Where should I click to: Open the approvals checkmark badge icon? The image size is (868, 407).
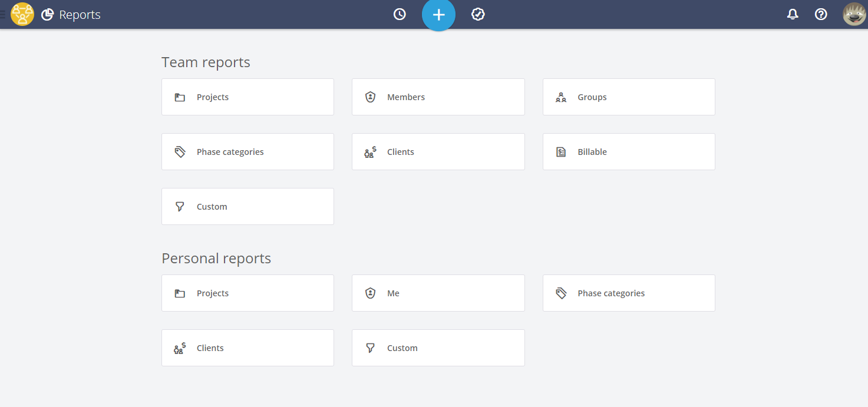(x=478, y=14)
